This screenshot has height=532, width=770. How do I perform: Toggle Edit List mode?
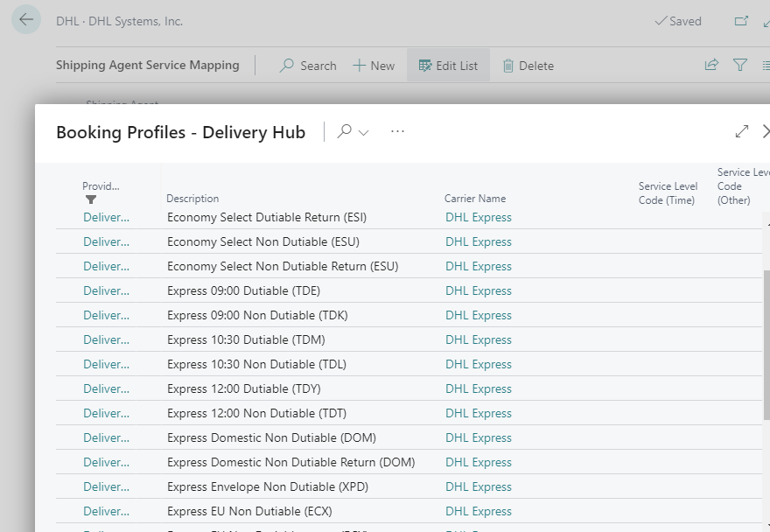pos(448,66)
